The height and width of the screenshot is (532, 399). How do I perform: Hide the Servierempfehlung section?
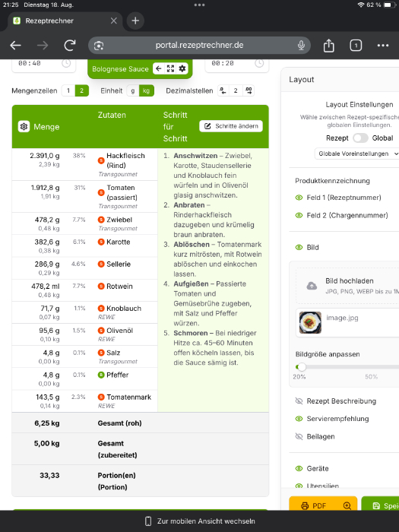[x=299, y=419]
